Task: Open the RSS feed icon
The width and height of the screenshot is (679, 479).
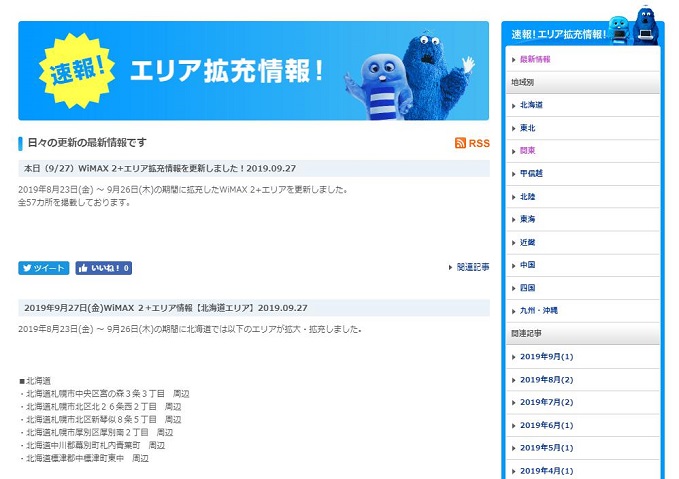Action: pyautogui.click(x=460, y=143)
